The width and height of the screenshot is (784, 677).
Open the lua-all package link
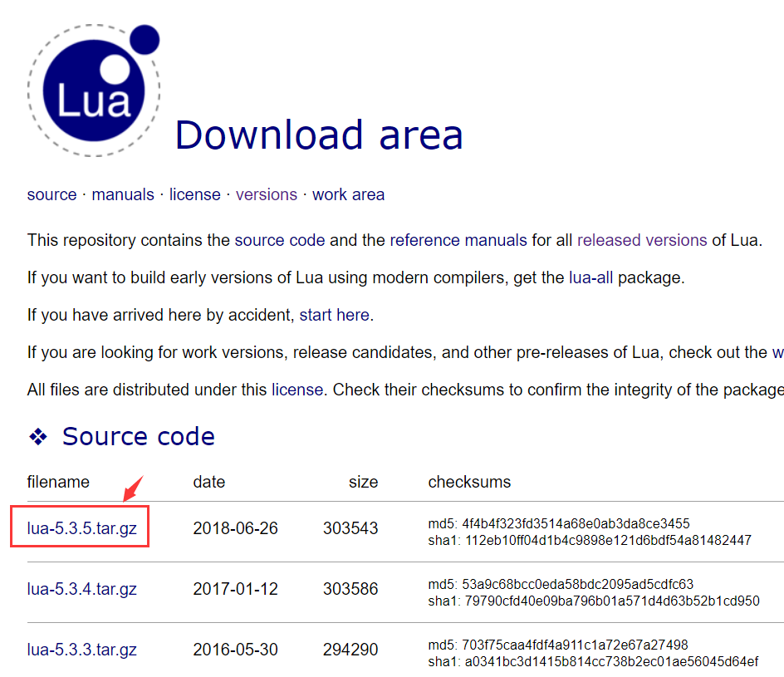coord(591,277)
